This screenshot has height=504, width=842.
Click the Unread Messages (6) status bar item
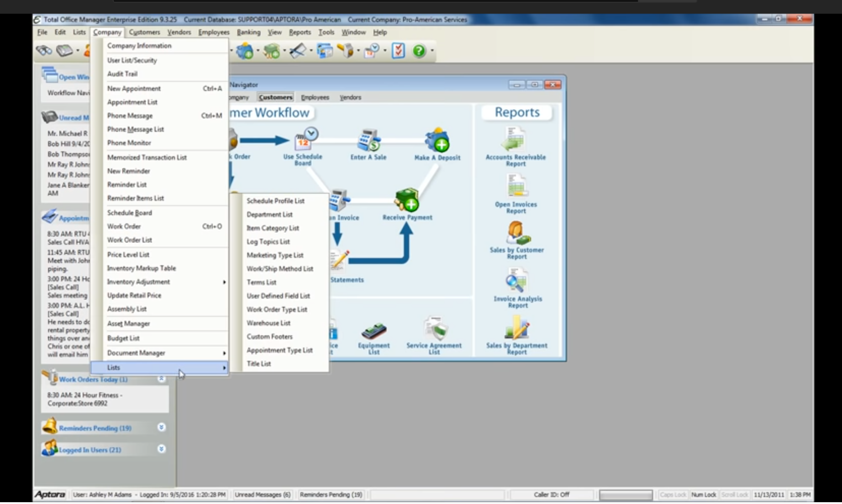[263, 494]
